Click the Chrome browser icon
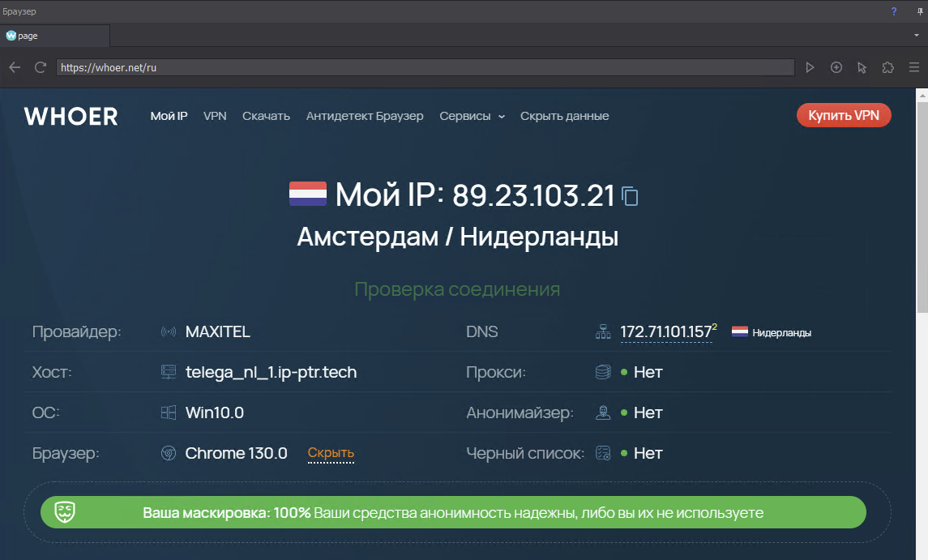The width and height of the screenshot is (928, 560). coord(169,453)
